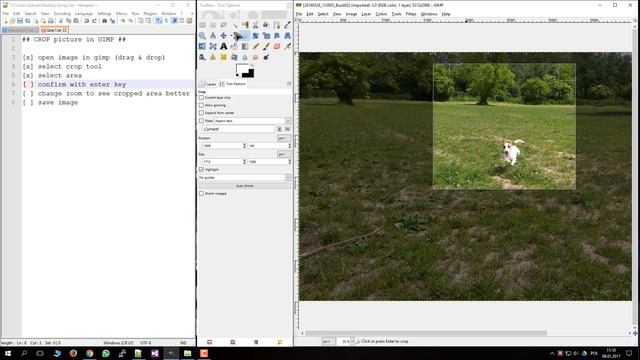Open GIMP Colors menu
The width and height of the screenshot is (640, 360).
[x=381, y=14]
